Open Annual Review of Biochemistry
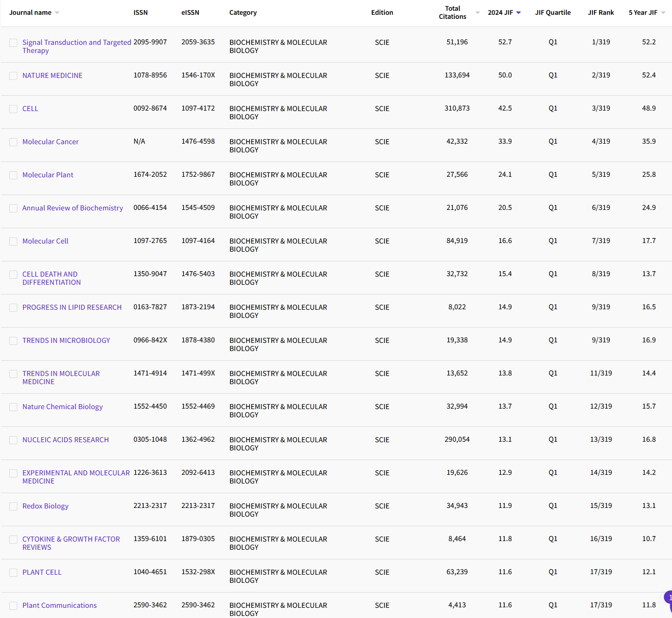The height and width of the screenshot is (618, 672). (x=72, y=208)
